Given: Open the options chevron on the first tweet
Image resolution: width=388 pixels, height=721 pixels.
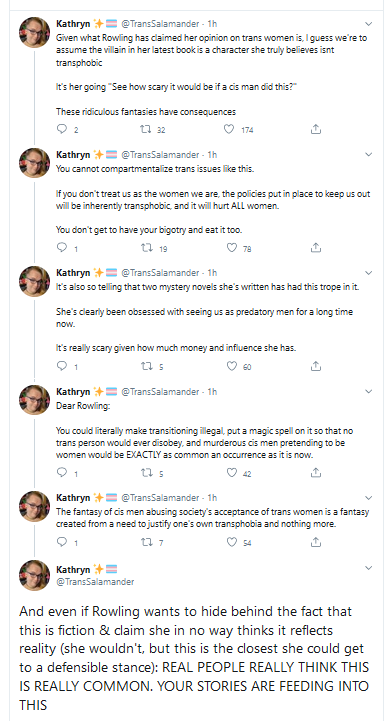Looking at the screenshot, I should tap(368, 23).
